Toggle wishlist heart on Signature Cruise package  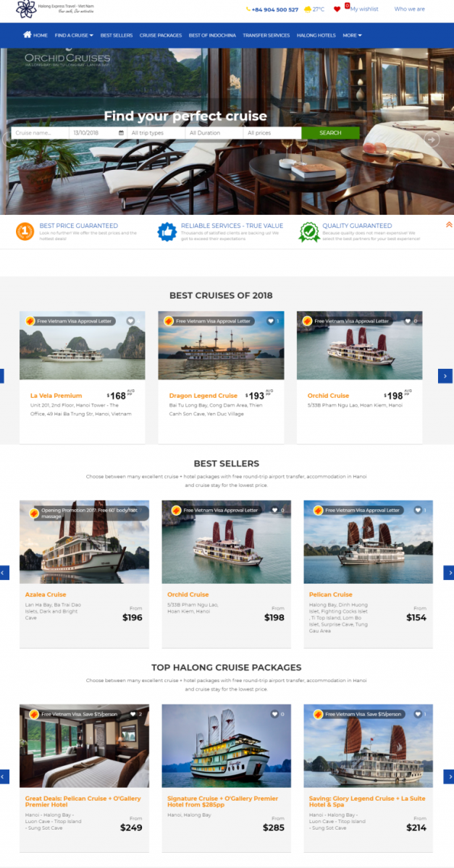(275, 715)
